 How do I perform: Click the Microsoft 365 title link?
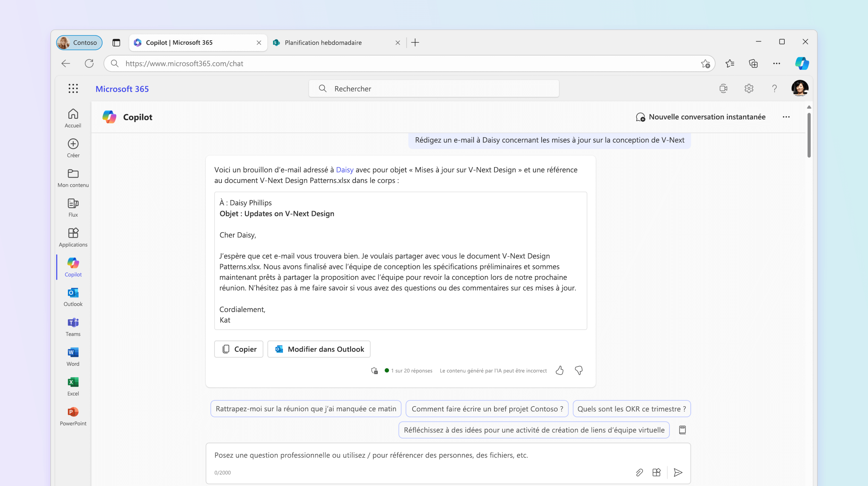click(122, 89)
